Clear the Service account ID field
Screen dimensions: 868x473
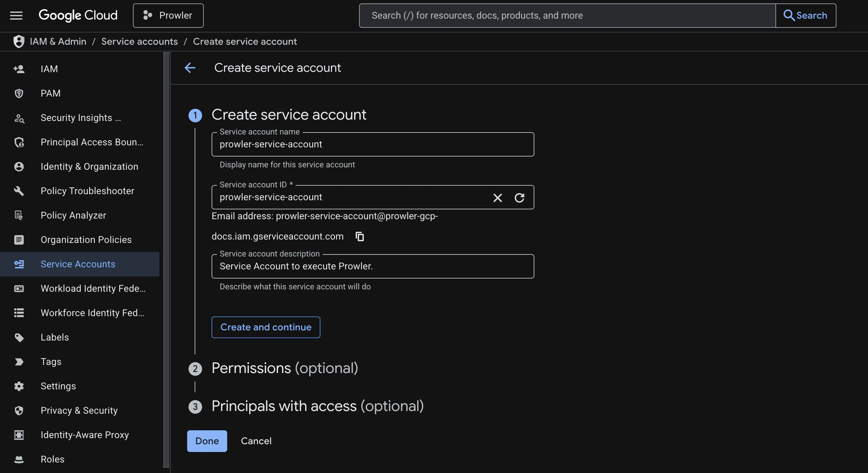tap(497, 198)
